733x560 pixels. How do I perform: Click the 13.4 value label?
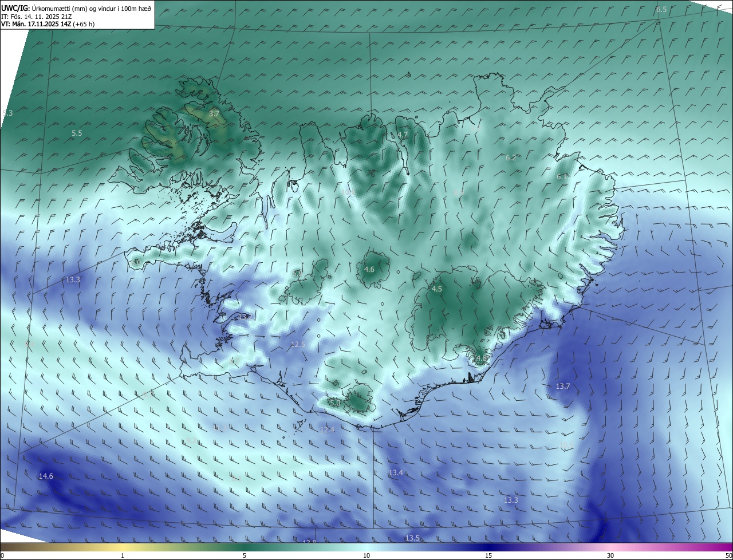(396, 472)
